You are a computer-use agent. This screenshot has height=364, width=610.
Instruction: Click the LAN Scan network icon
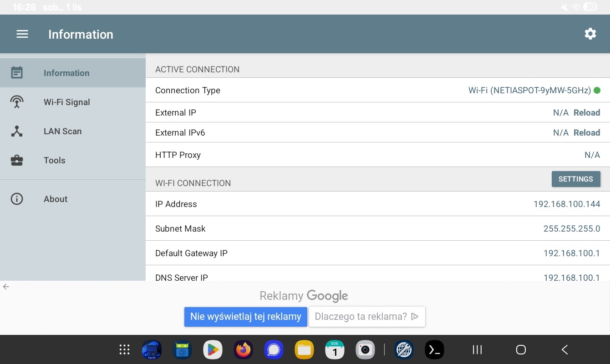(17, 131)
